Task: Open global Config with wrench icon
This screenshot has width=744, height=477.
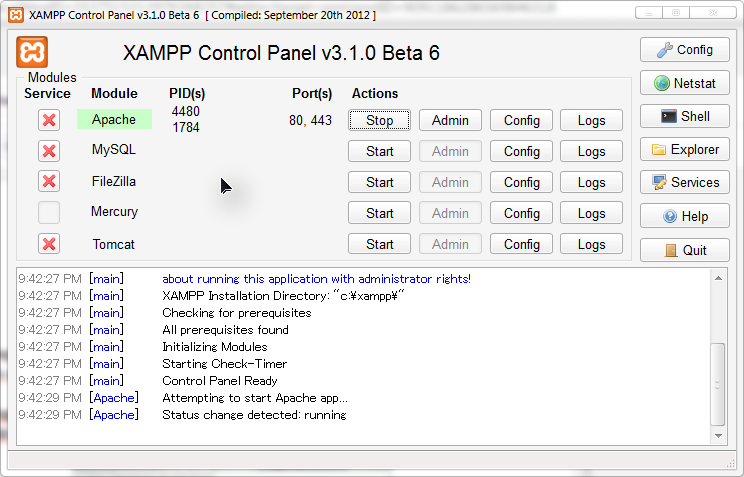Action: pyautogui.click(x=685, y=49)
